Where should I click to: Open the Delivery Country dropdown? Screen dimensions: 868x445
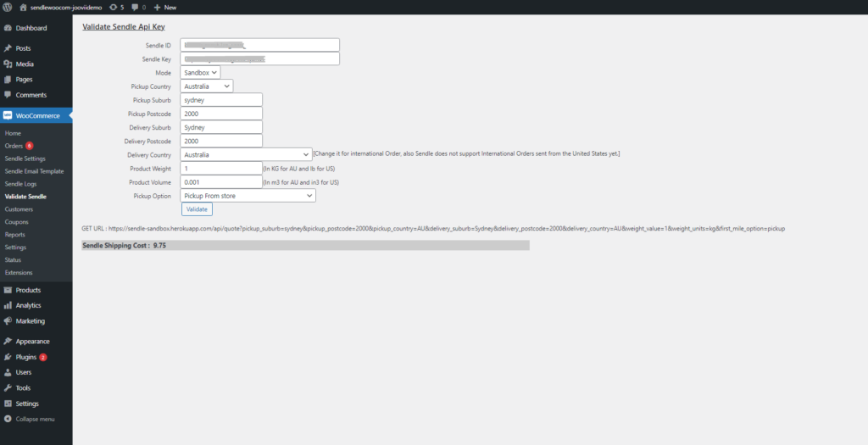(247, 154)
